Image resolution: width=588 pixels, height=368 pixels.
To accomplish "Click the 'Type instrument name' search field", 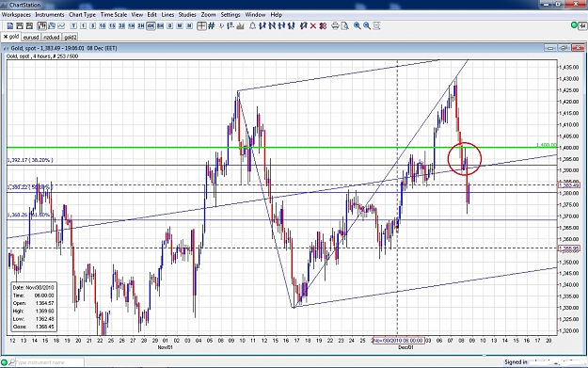I will coord(50,362).
